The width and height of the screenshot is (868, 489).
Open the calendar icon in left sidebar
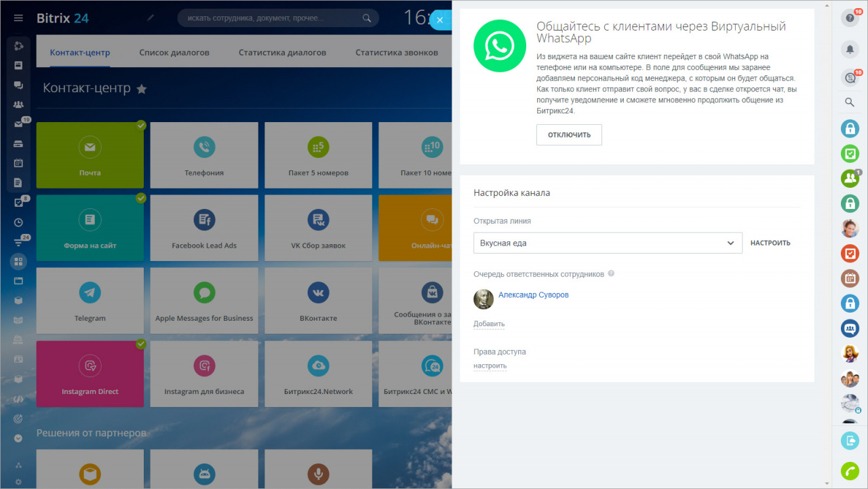[18, 163]
